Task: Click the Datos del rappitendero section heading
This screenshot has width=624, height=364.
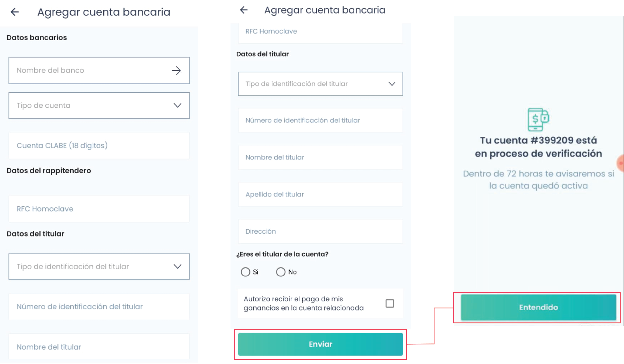Action: pos(49,171)
